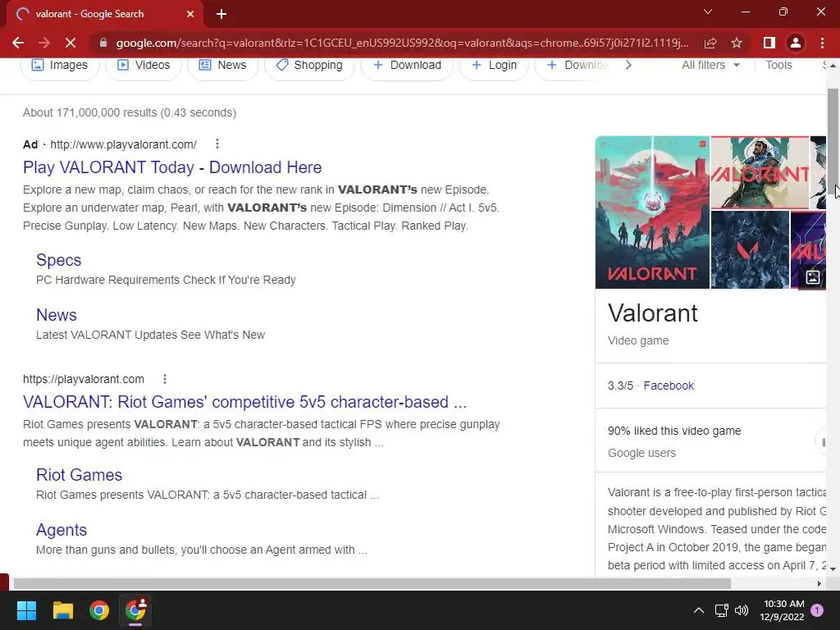Open three-dot menu beside playvalorant.com result
This screenshot has width=840, height=630.
coord(164,379)
